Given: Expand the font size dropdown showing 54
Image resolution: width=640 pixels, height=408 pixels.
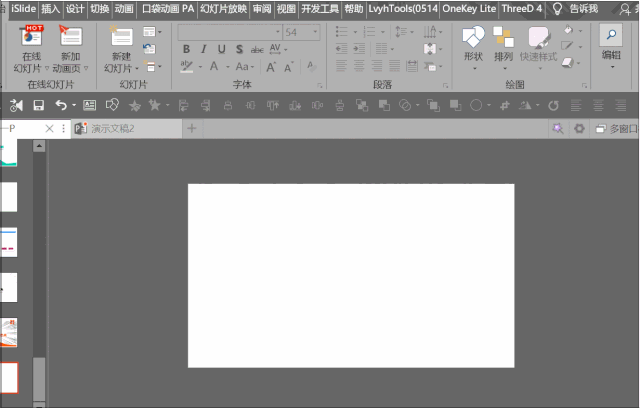Looking at the screenshot, I should pyautogui.click(x=317, y=32).
